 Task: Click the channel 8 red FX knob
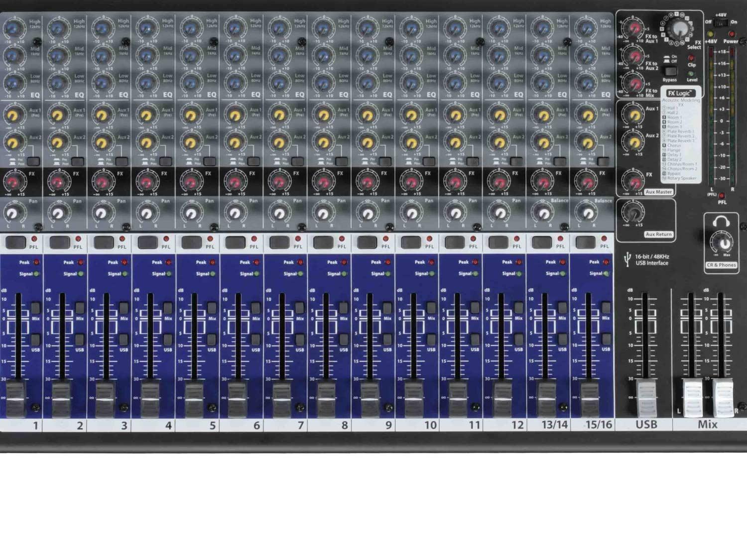tap(322, 182)
